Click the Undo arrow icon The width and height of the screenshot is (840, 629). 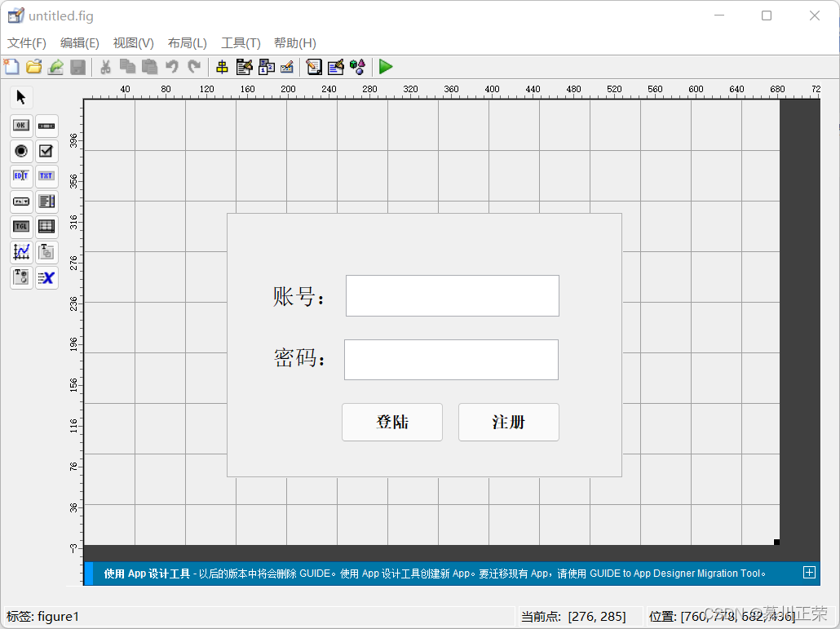coord(172,67)
